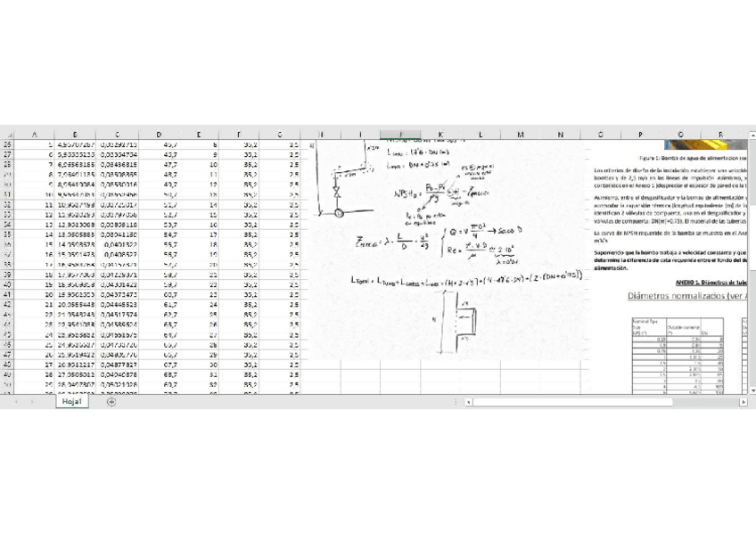The height and width of the screenshot is (534, 756).
Task: Click cell E41 showing 23
Action: click(199, 295)
